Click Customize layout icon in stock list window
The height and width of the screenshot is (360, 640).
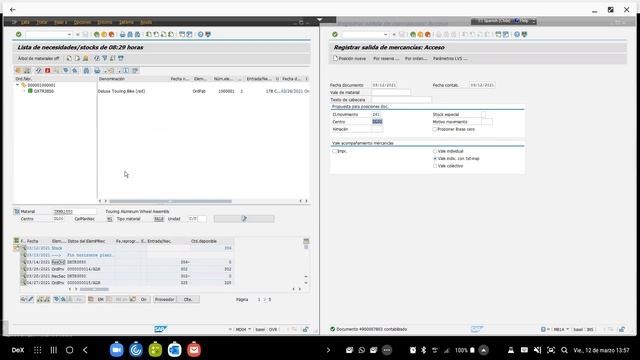pyautogui.click(x=208, y=34)
